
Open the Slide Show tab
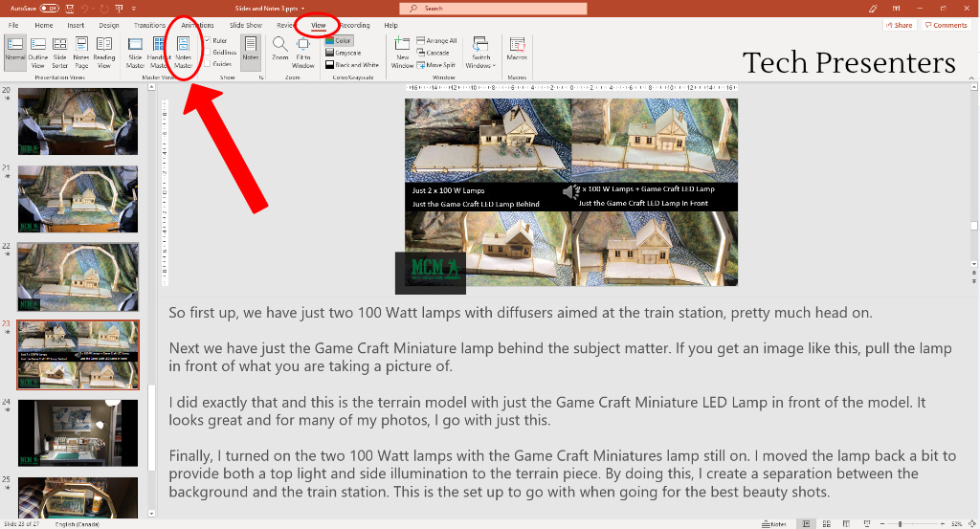(x=246, y=25)
